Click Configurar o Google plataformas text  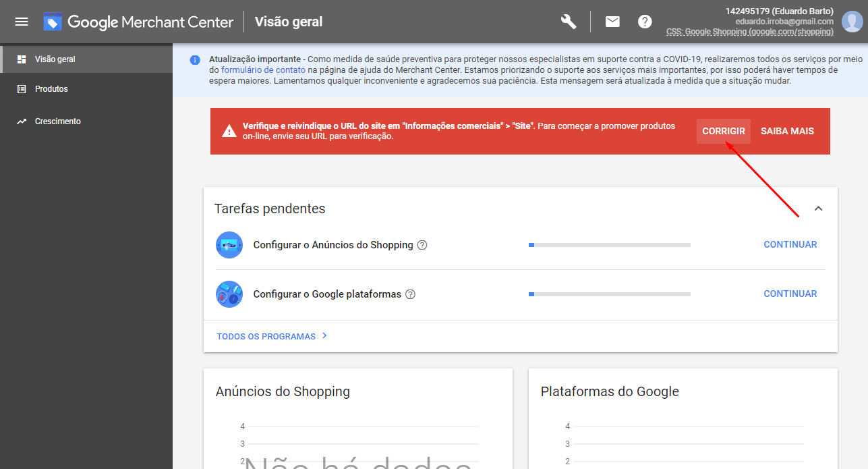(x=327, y=294)
